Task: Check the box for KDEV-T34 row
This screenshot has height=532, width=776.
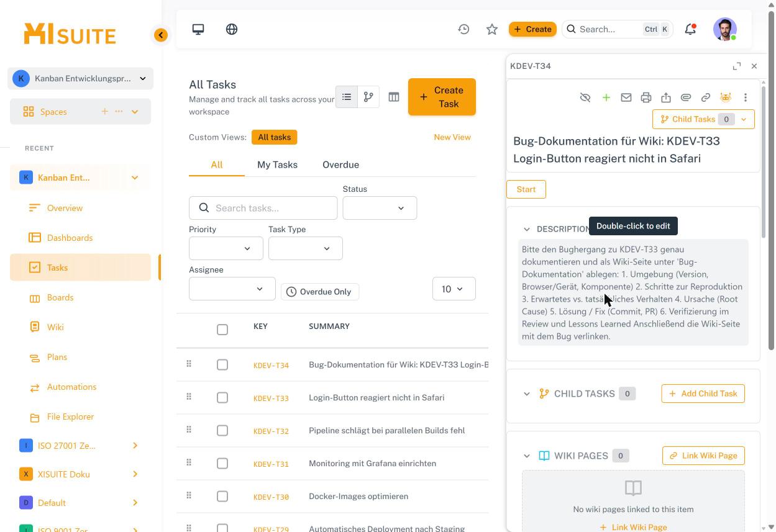Action: click(222, 365)
